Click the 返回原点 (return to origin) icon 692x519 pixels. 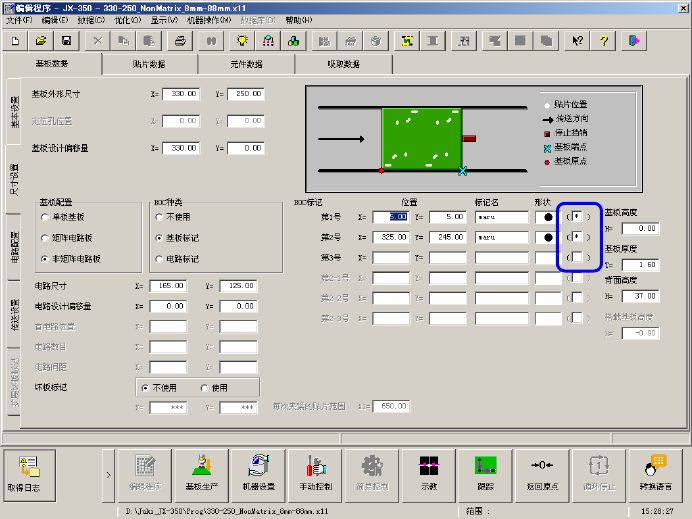(x=542, y=470)
